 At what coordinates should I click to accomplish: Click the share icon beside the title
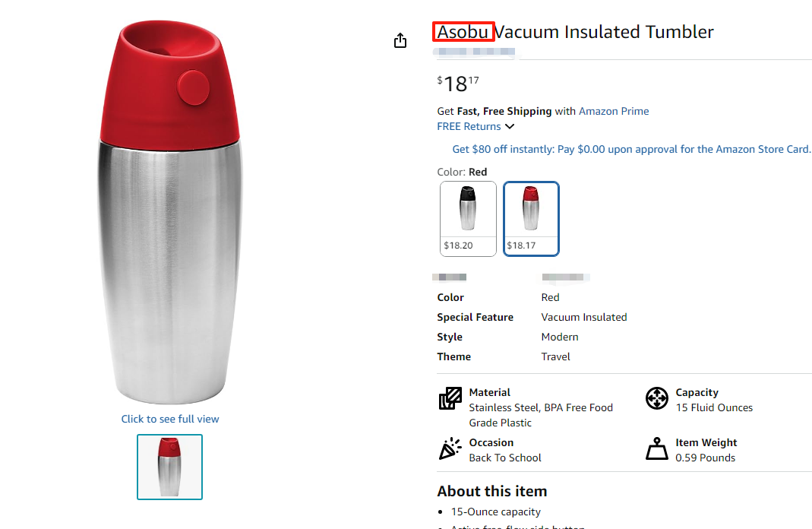[401, 41]
